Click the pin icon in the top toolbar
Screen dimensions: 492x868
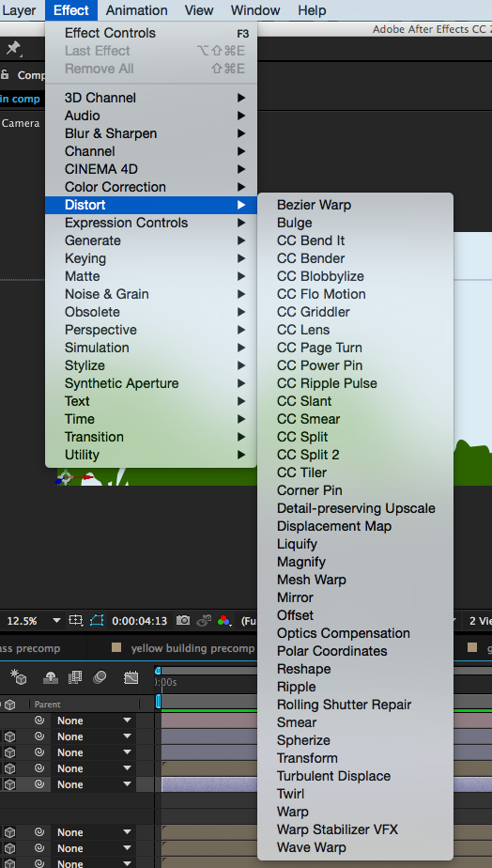click(13, 48)
